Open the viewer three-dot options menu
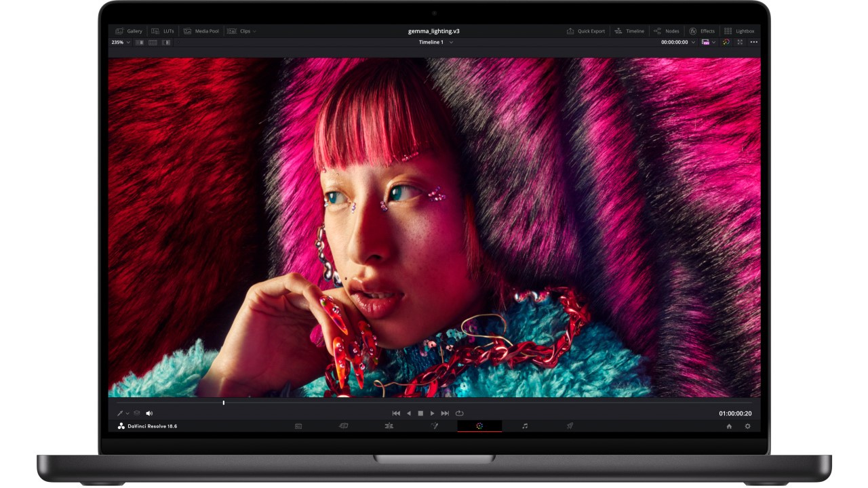This screenshot has width=868, height=488. click(753, 42)
